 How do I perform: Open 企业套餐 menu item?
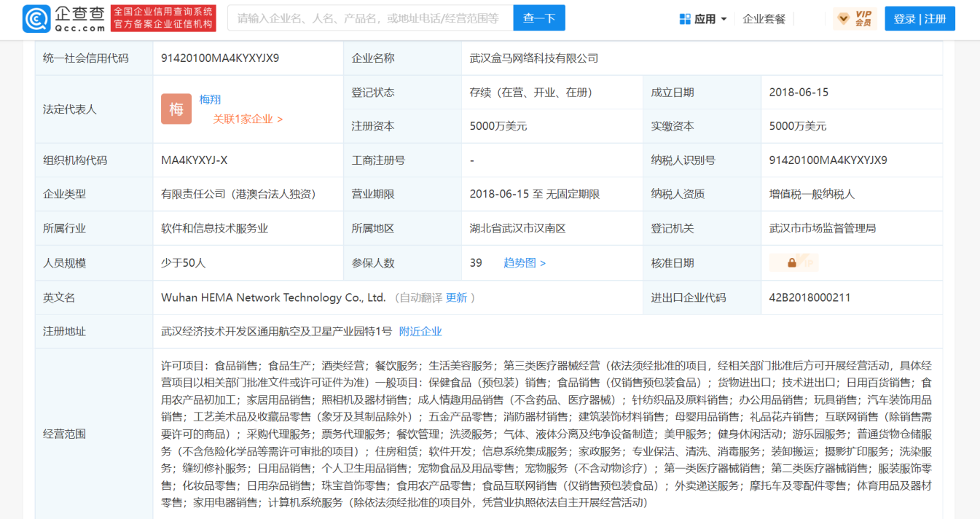point(764,19)
